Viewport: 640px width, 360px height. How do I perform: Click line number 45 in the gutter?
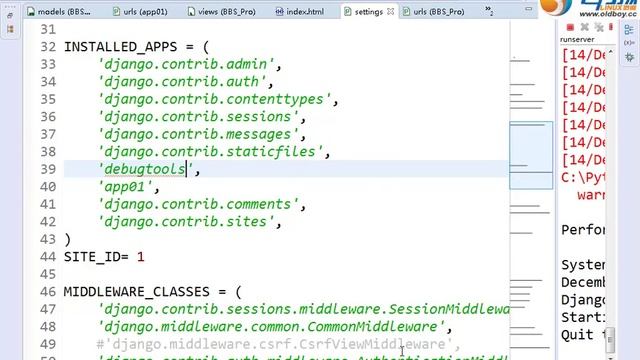point(48,275)
